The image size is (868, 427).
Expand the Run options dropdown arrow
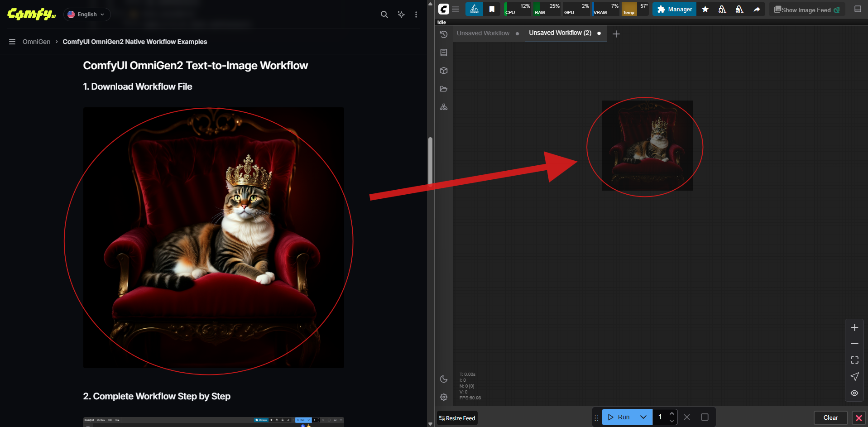click(643, 417)
